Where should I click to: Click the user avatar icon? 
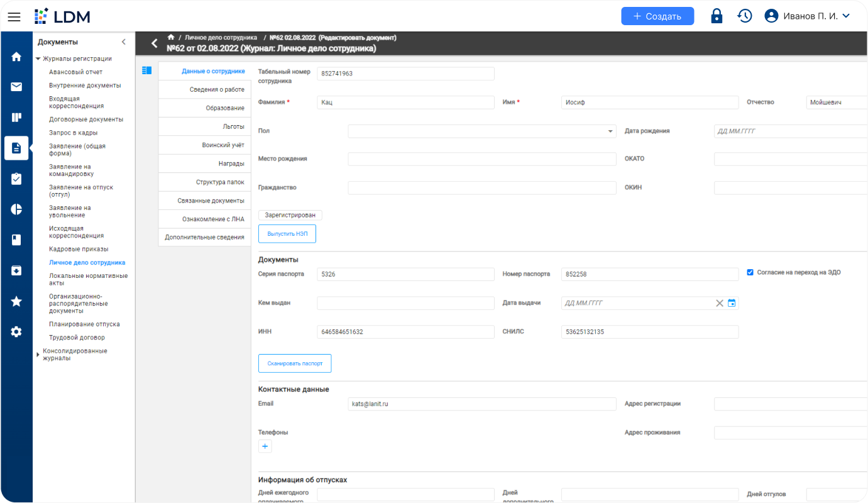click(x=771, y=16)
